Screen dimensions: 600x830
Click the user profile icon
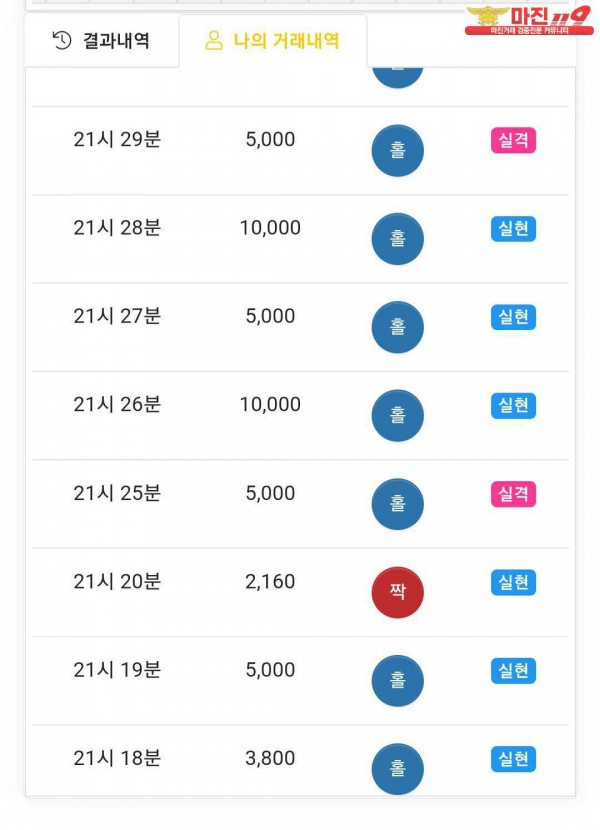pos(213,41)
